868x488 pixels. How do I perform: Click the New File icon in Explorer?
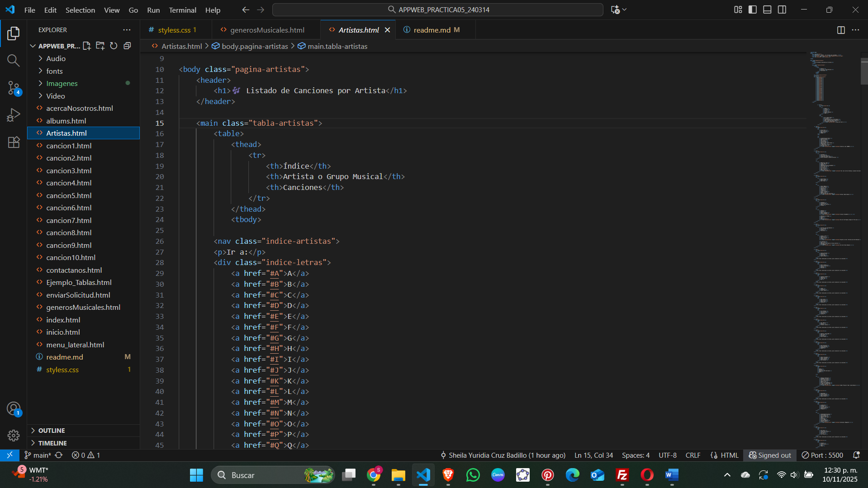[x=87, y=46]
